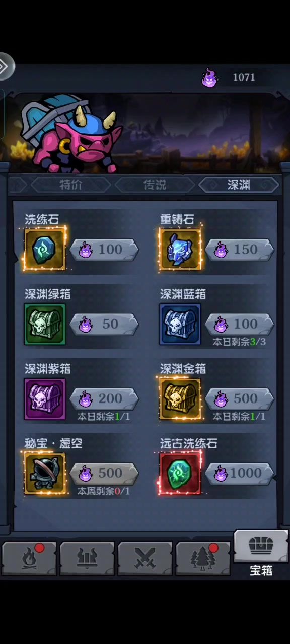The width and height of the screenshot is (290, 644).
Task: Buy 远古洗练石 for 1000 soul flames
Action: coord(239,473)
